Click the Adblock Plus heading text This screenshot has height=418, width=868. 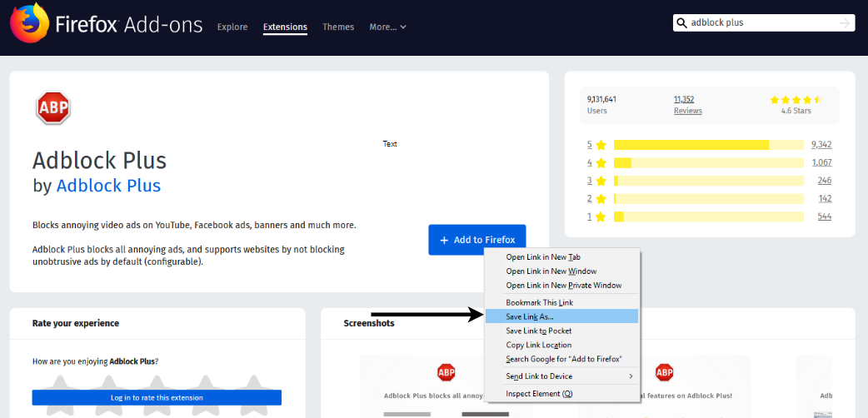pyautogui.click(x=100, y=161)
